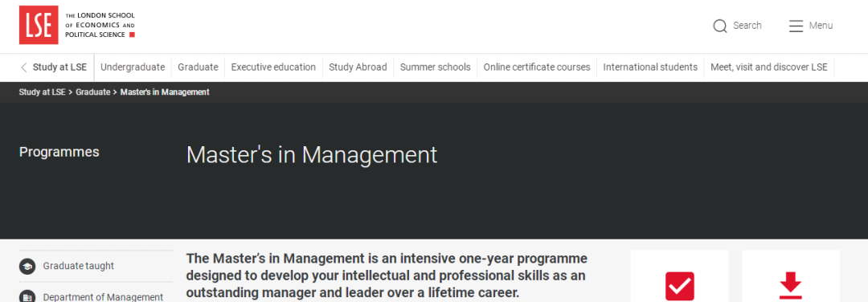
Task: Open Online certificate courses
Action: coord(537,67)
